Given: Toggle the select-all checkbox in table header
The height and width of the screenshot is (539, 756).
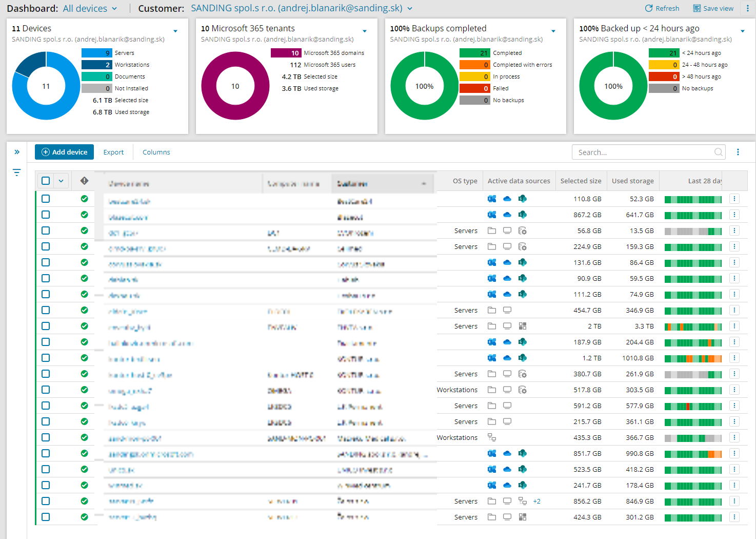Looking at the screenshot, I should (x=46, y=181).
